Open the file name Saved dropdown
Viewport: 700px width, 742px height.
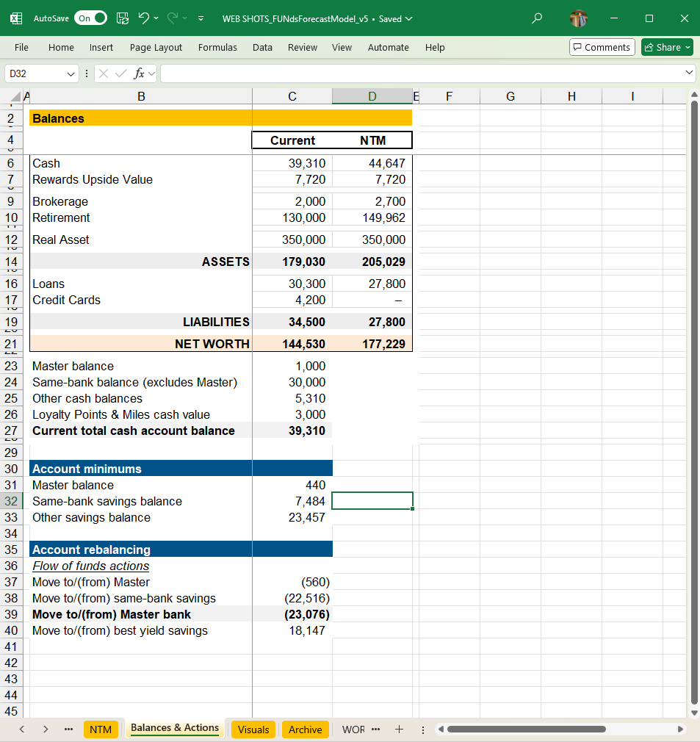409,19
